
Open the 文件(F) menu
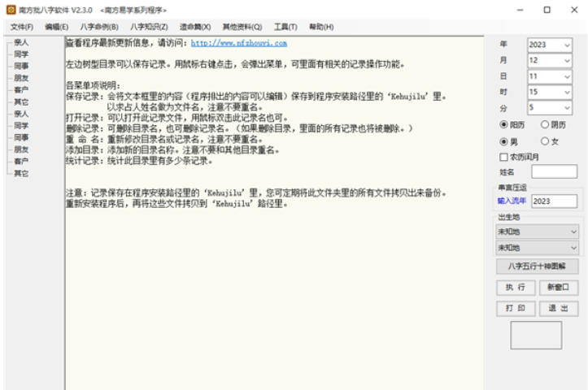coord(22,27)
